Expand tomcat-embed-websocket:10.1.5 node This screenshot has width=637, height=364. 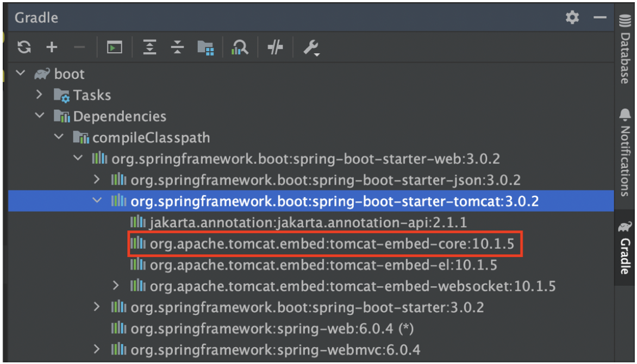(116, 286)
